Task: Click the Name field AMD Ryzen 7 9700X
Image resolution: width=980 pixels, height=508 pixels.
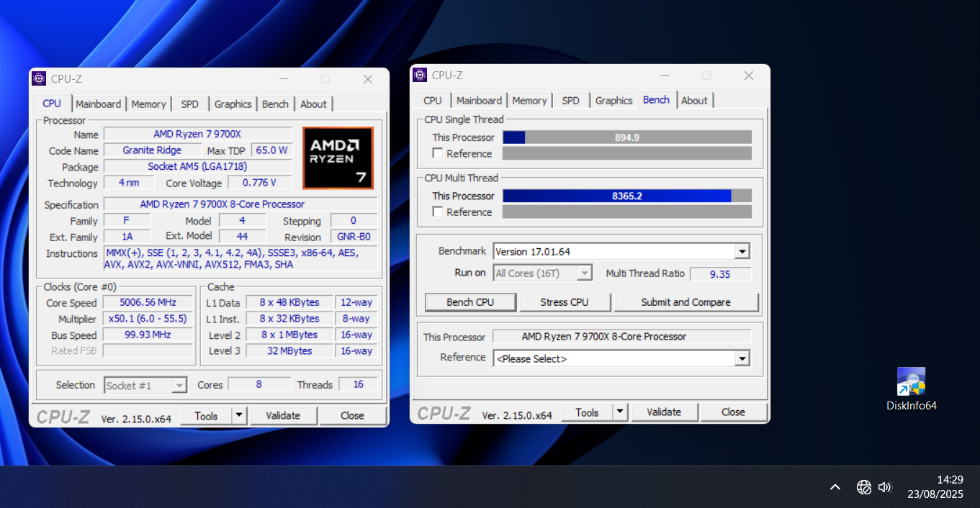Action: 198,134
